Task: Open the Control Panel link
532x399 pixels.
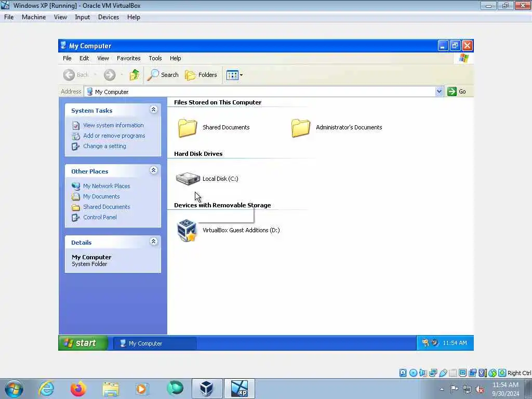Action: [x=100, y=217]
